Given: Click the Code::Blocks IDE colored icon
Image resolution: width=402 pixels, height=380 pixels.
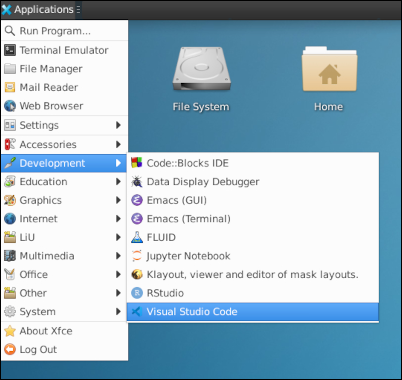Looking at the screenshot, I should tap(137, 163).
